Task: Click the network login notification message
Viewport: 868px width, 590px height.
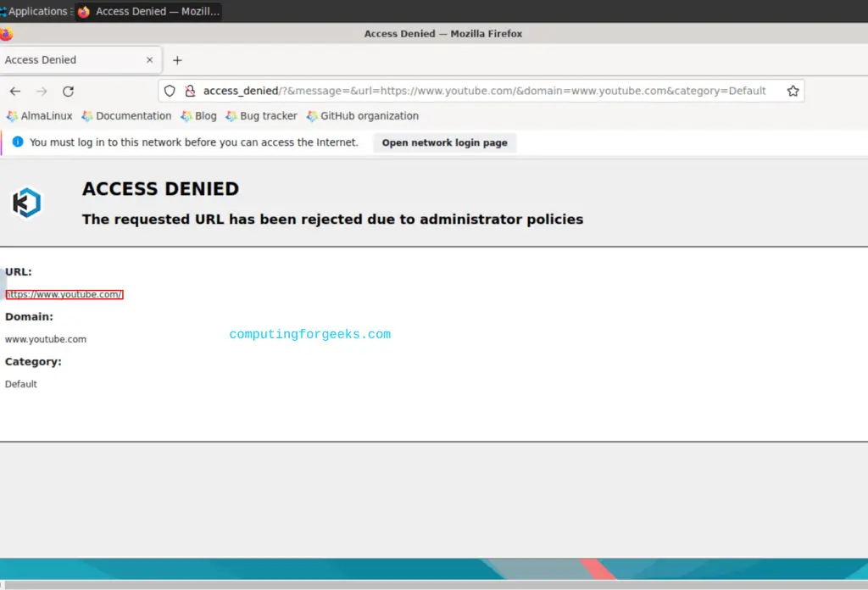Action: (x=194, y=142)
